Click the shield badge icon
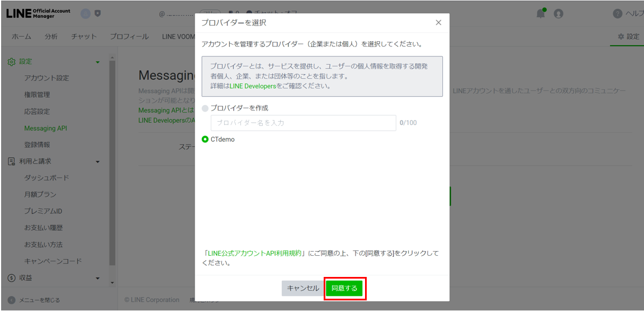 click(97, 14)
